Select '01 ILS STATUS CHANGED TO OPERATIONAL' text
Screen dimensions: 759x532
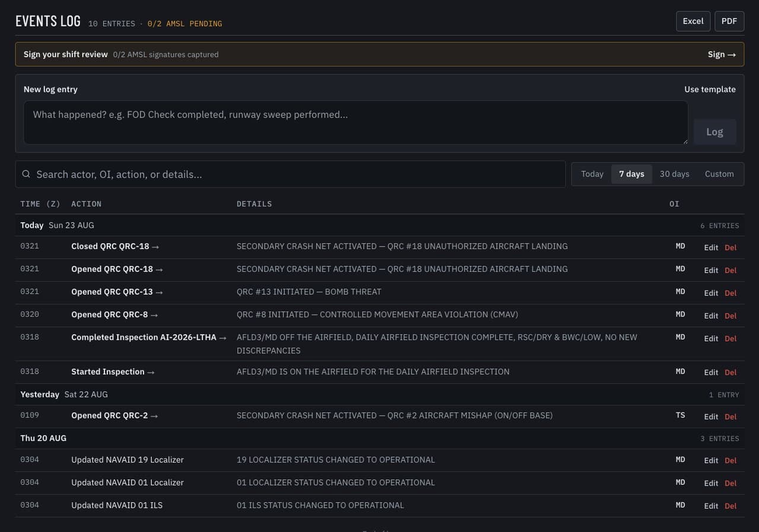click(320, 505)
